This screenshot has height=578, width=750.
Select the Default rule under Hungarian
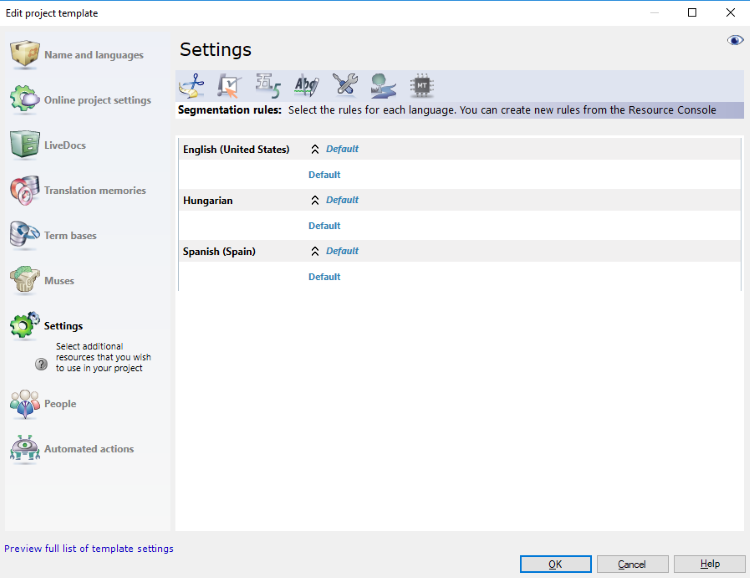pyautogui.click(x=324, y=226)
